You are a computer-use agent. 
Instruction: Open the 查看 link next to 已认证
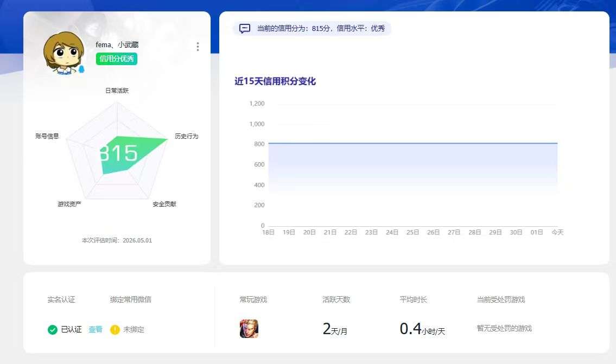tap(96, 329)
